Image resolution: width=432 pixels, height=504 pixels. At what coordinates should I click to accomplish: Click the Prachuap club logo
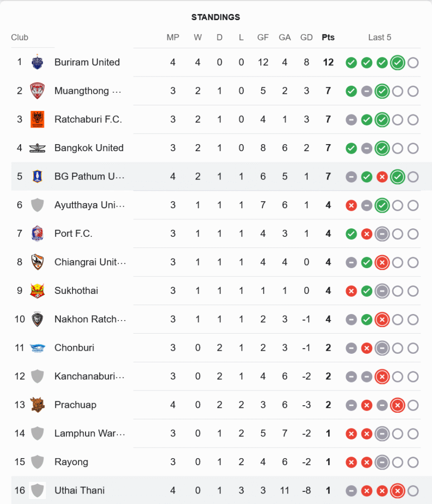(37, 405)
